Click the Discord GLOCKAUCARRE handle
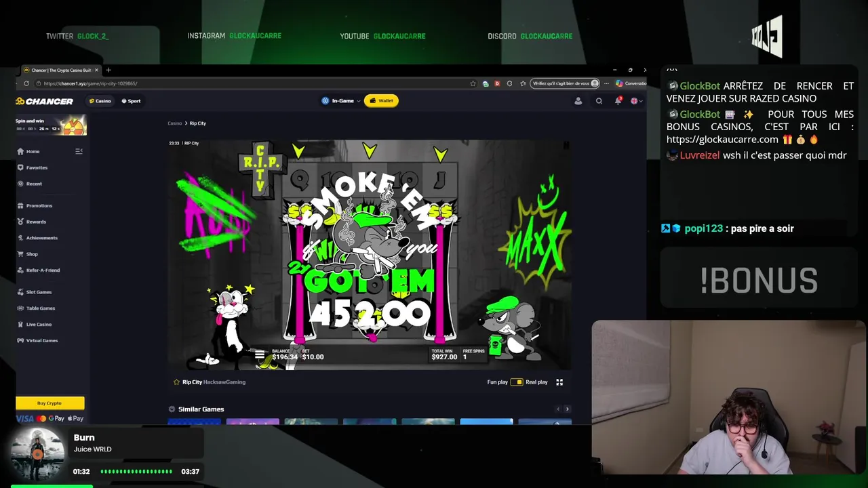The image size is (868, 488). [x=547, y=36]
